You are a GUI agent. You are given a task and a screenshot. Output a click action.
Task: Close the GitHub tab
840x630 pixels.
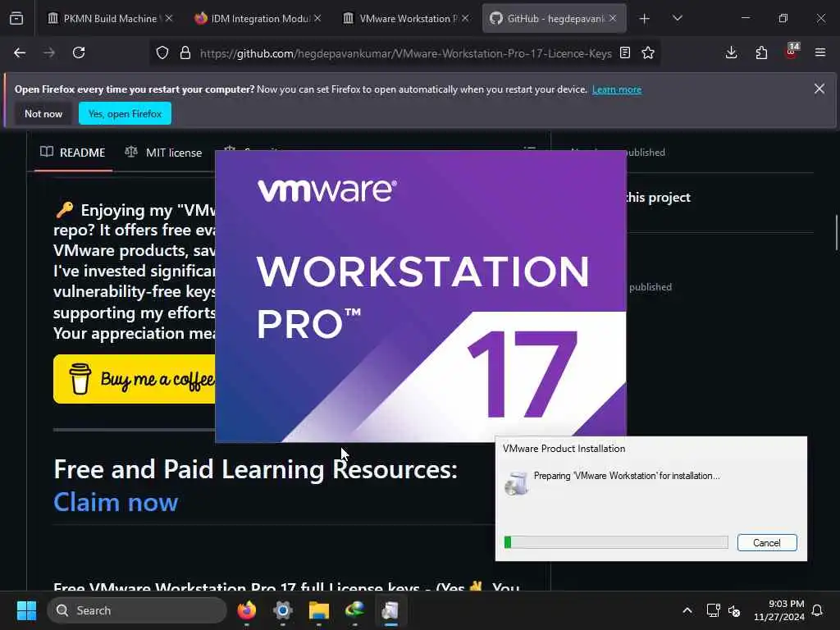point(613,18)
